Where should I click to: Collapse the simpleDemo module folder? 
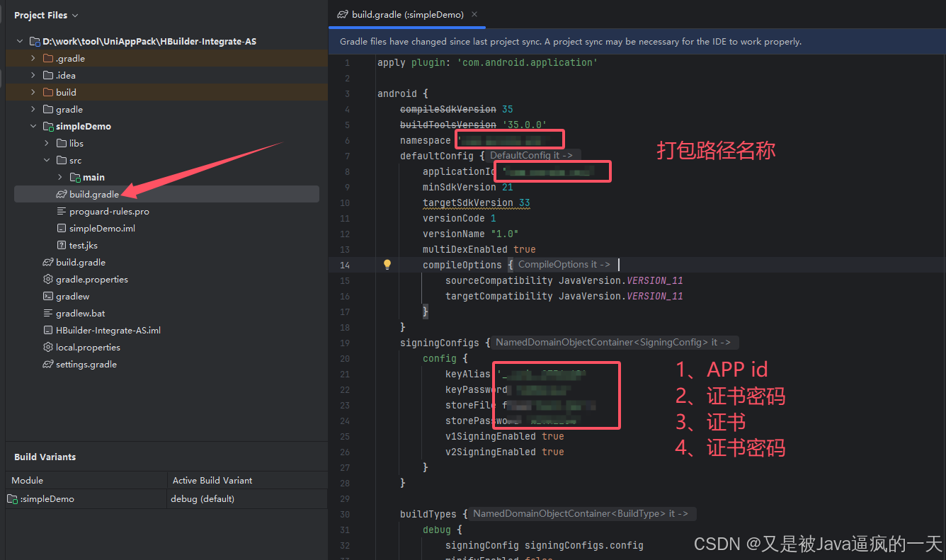tap(33, 126)
